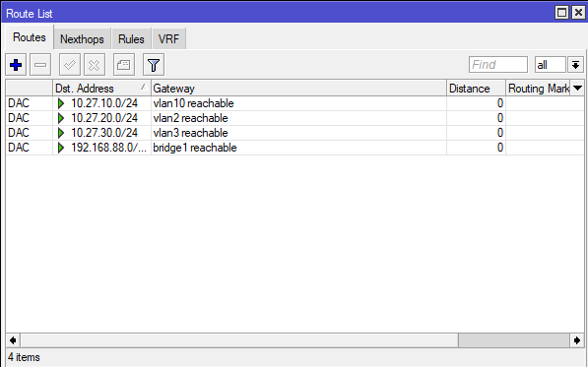The width and height of the screenshot is (588, 367).
Task: Open the Rules tab
Action: pyautogui.click(x=131, y=39)
